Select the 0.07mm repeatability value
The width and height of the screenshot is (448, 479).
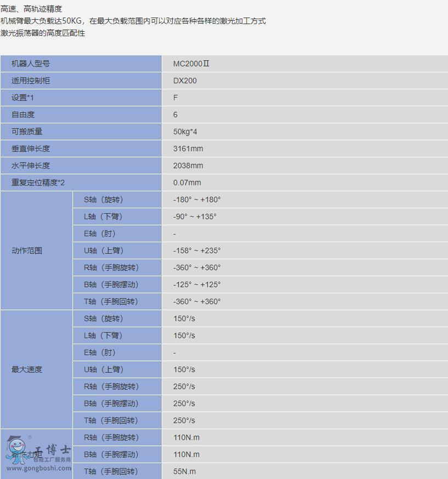pyautogui.click(x=187, y=183)
